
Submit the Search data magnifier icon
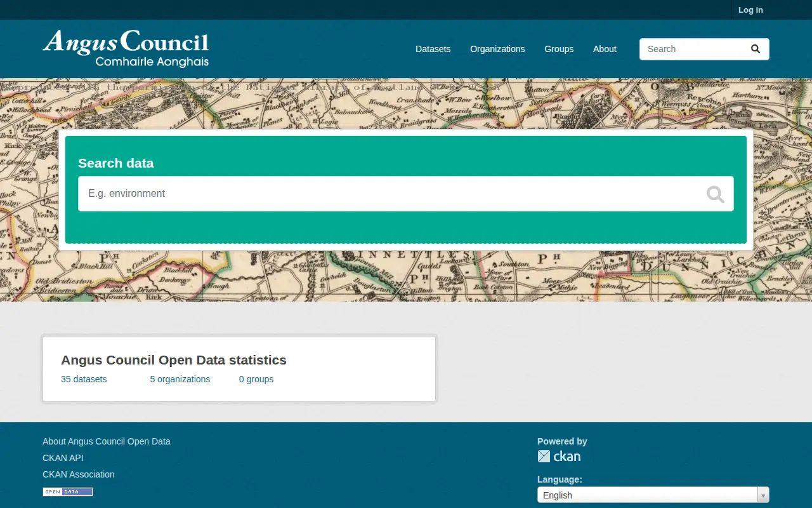pos(716,194)
